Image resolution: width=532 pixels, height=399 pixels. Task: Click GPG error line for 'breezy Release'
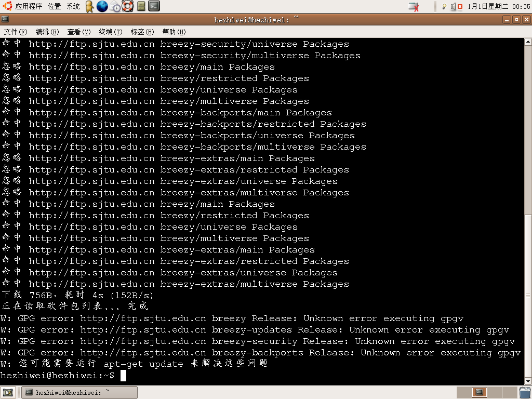coord(232,318)
